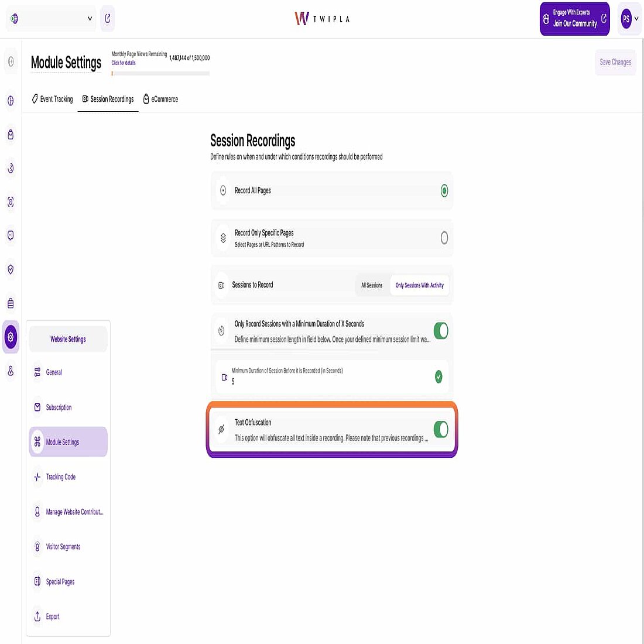644x644 pixels.
Task: Select the pie chart statistics icon in sidebar
Action: coord(11,101)
